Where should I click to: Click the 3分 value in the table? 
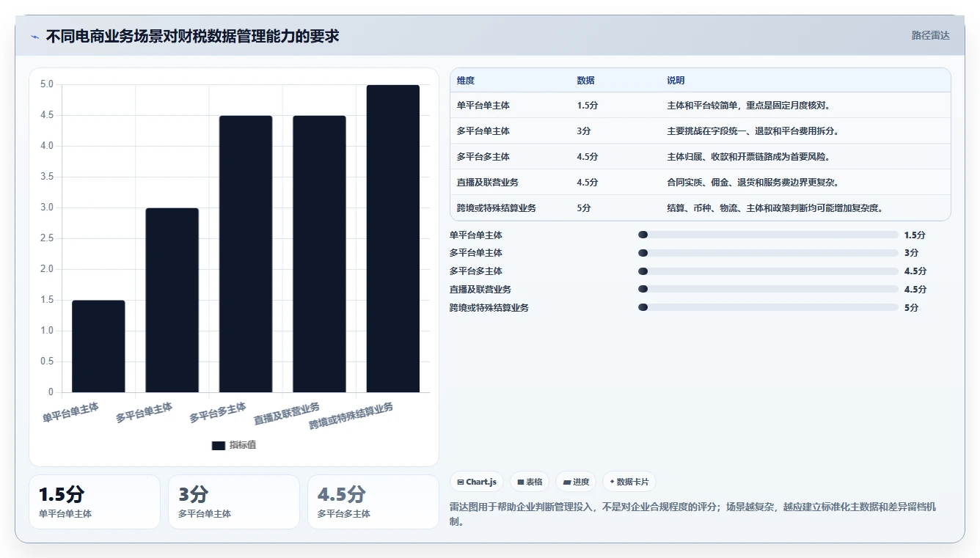[x=585, y=131]
